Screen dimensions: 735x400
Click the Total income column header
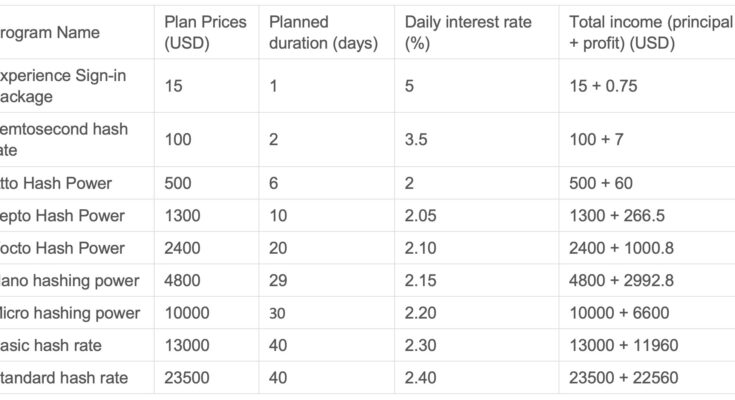pyautogui.click(x=652, y=32)
